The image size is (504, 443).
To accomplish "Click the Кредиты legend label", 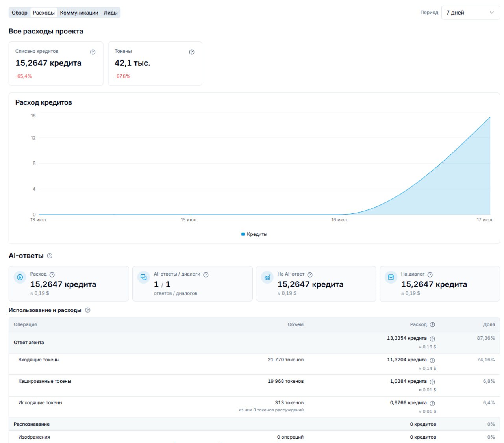I will (x=257, y=234).
